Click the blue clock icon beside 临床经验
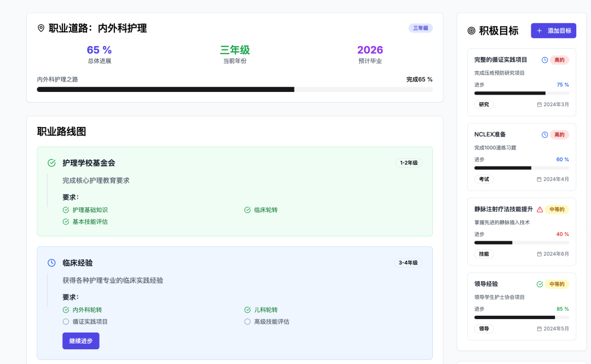This screenshot has width=591, height=364. tap(51, 263)
